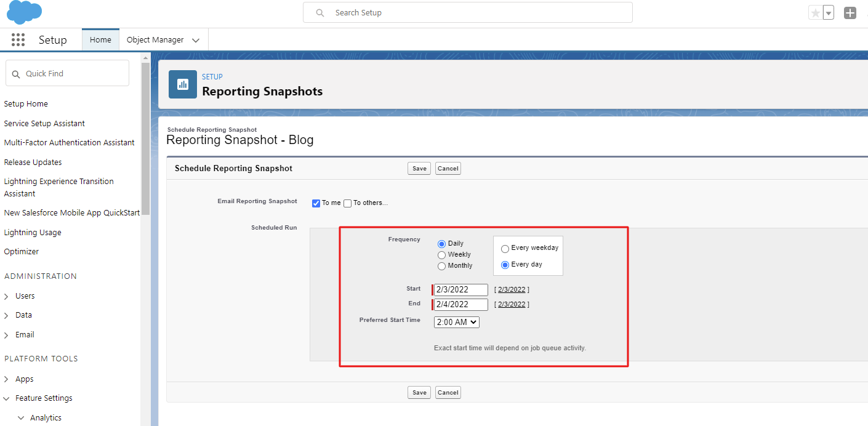Click the 2/3/2022 link beside Start
The height and width of the screenshot is (426, 868).
tap(512, 289)
